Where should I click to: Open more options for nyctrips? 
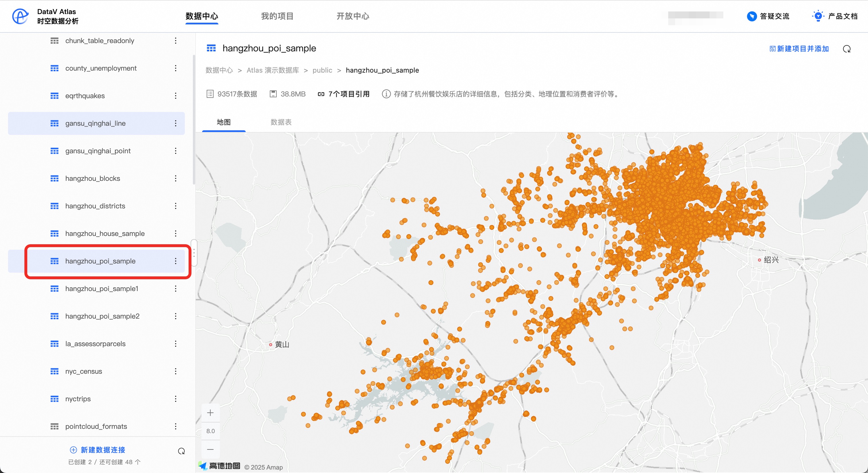point(176,399)
